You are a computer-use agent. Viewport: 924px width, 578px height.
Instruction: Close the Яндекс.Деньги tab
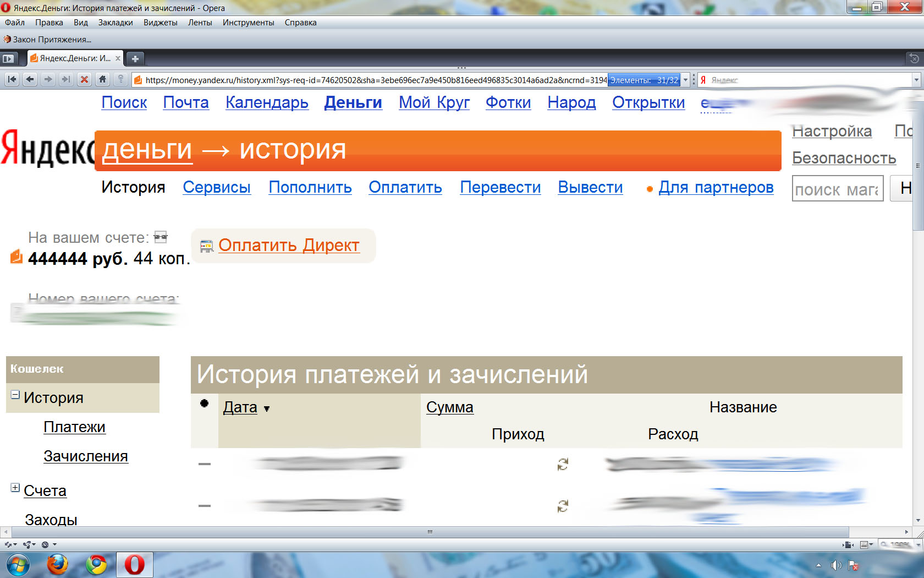pos(118,58)
